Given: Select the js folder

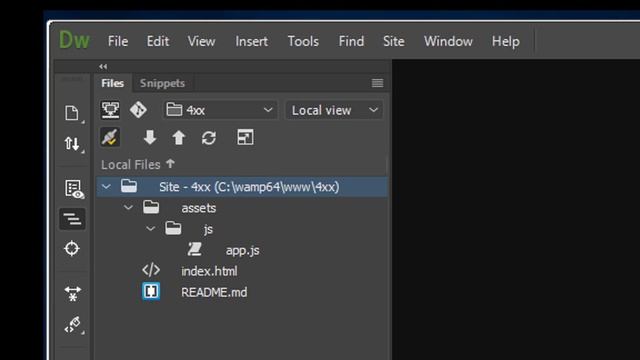Looking at the screenshot, I should pos(208,229).
